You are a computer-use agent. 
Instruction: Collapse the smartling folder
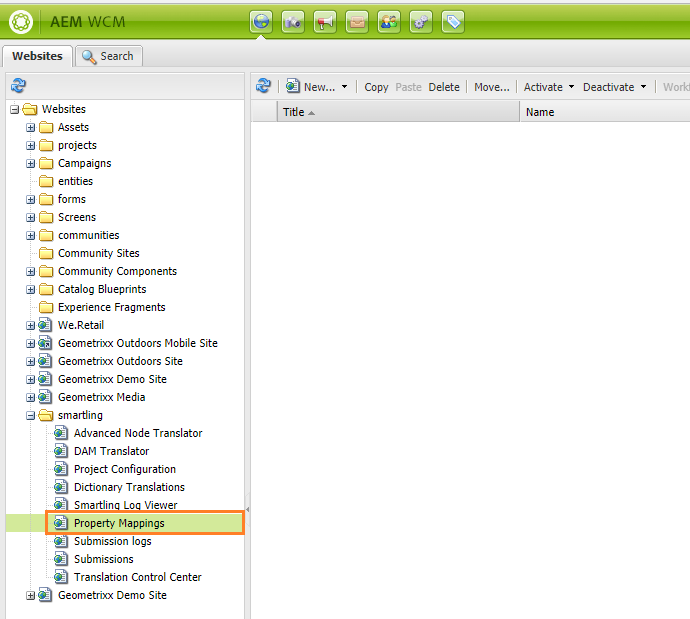[x=30, y=416]
